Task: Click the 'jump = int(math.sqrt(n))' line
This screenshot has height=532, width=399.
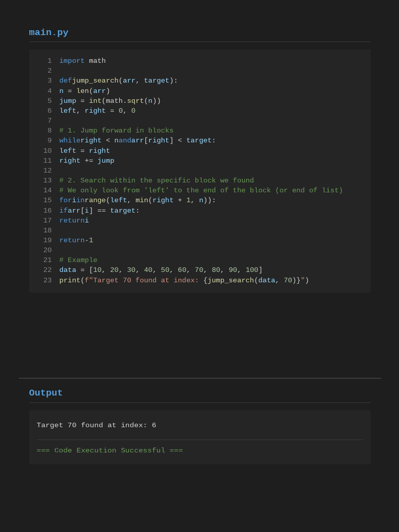Action: 110,101
